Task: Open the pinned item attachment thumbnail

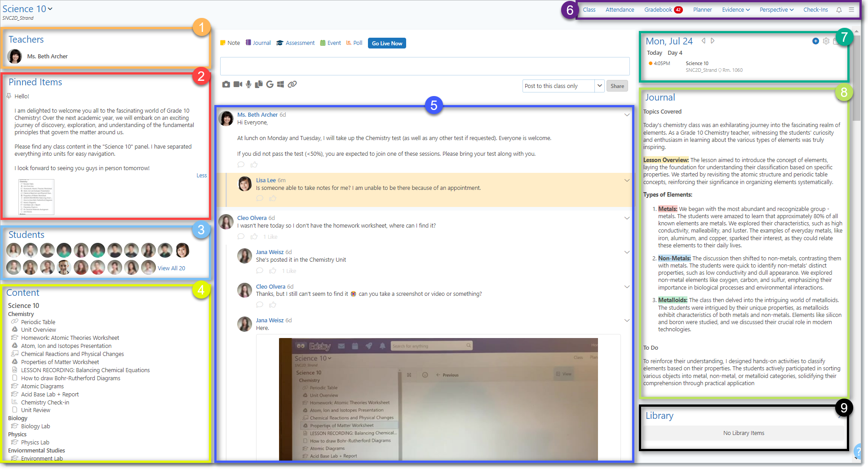Action: 36,197
